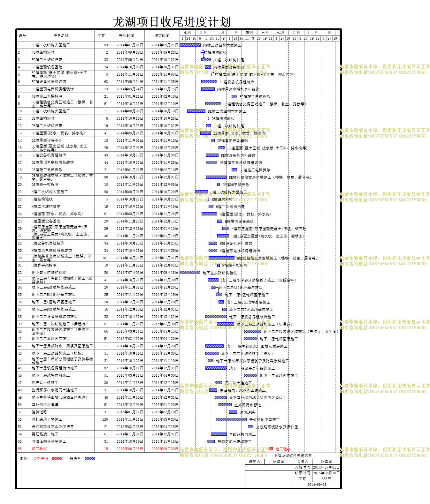Click the blue Gantt bar for FG幢二次结构大面施工

190,45
